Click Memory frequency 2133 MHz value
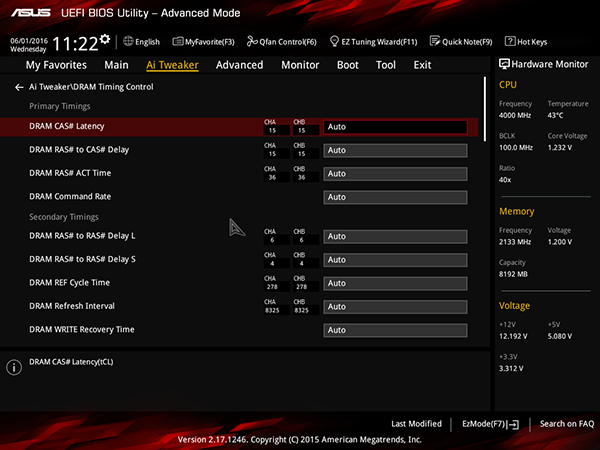 (x=515, y=242)
